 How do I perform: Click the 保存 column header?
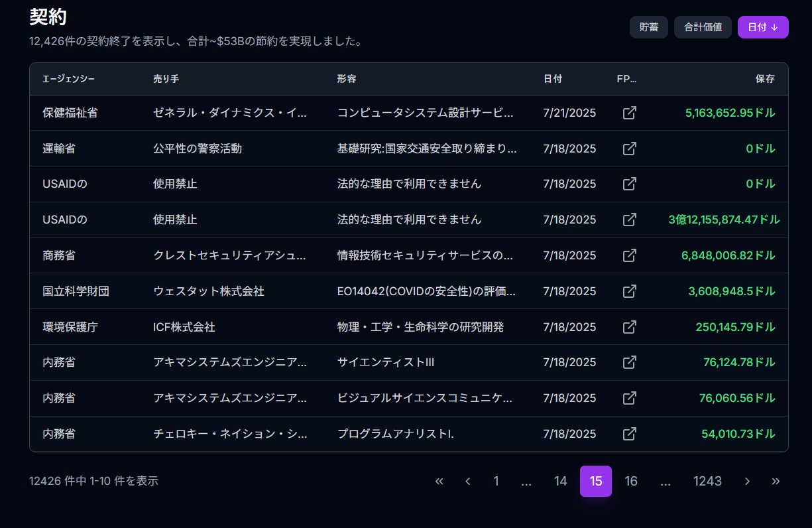[x=765, y=79]
